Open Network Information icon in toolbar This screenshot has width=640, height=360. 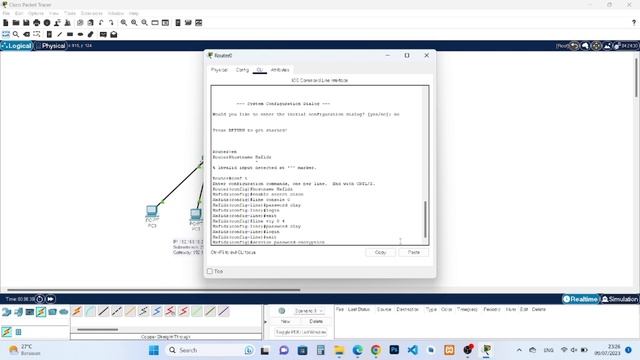[x=47, y=23]
